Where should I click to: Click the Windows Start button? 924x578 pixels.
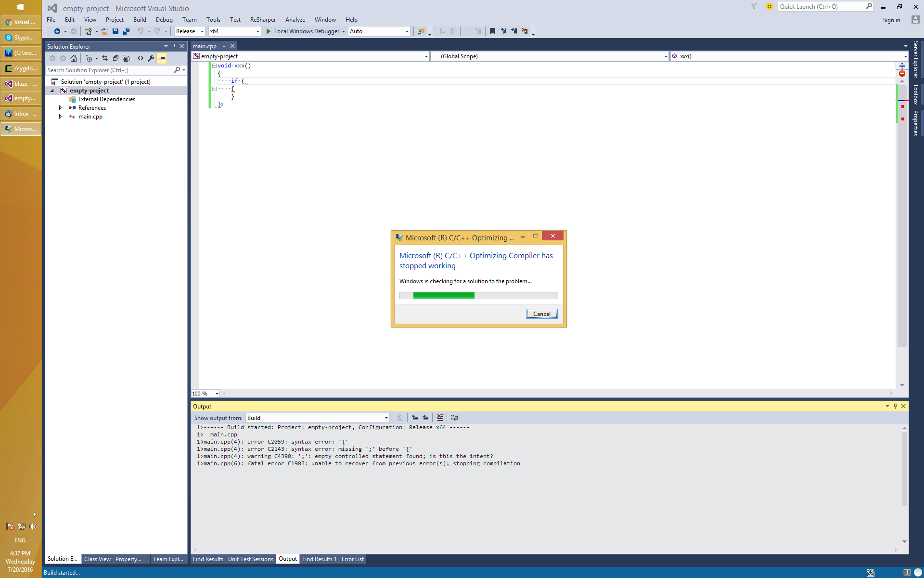point(20,7)
